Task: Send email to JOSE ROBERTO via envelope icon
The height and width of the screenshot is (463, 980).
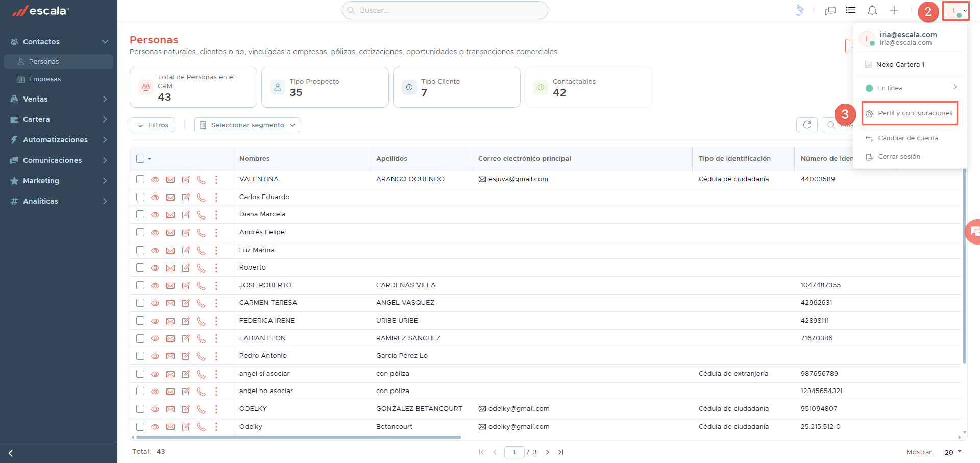Action: [x=170, y=286]
